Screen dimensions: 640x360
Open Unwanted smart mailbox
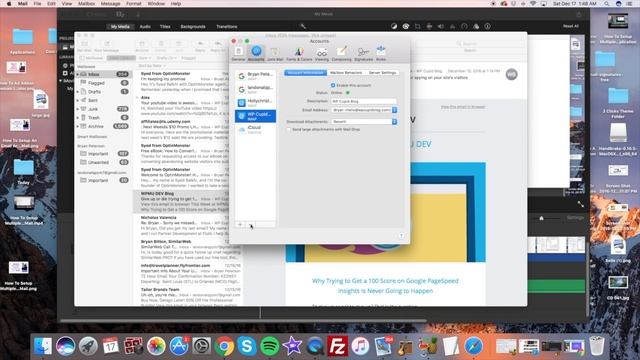pos(104,162)
